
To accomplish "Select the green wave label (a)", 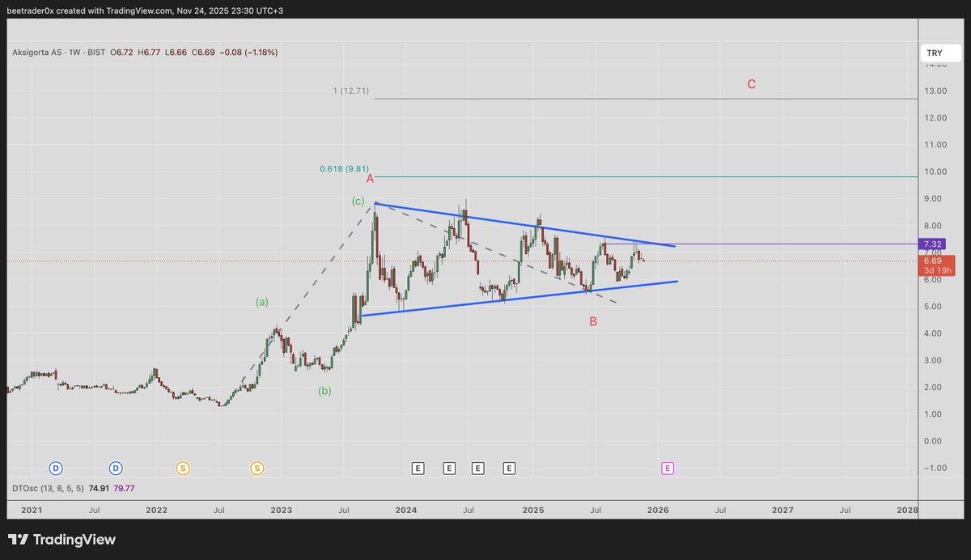I will pos(262,302).
